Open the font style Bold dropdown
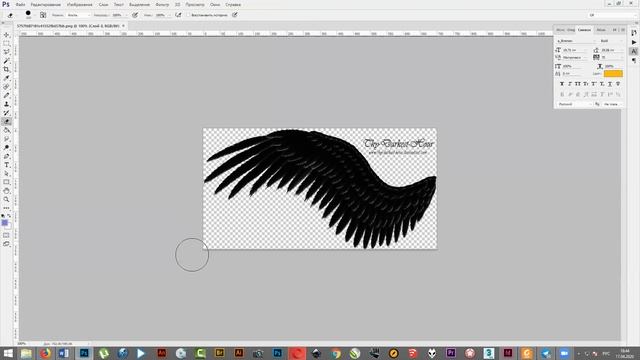Image resolution: width=640 pixels, height=360 pixels. (611, 41)
